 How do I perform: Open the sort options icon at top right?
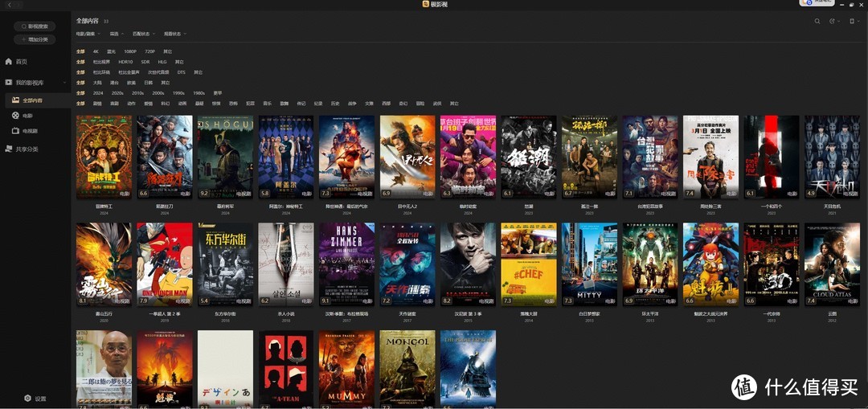click(833, 21)
